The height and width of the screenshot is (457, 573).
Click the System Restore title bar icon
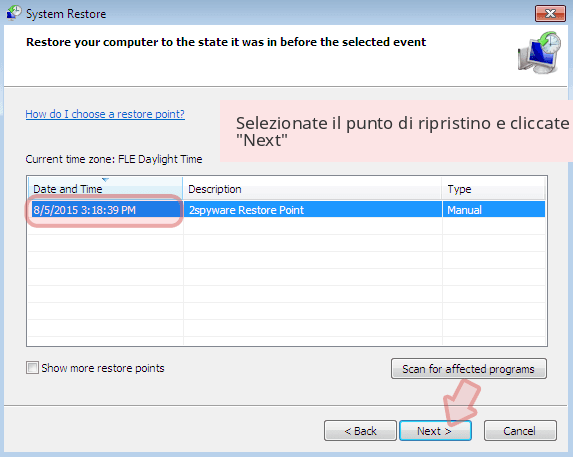click(14, 13)
